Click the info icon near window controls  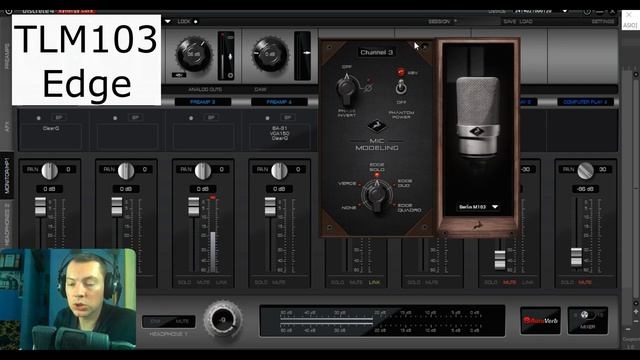coord(587,11)
